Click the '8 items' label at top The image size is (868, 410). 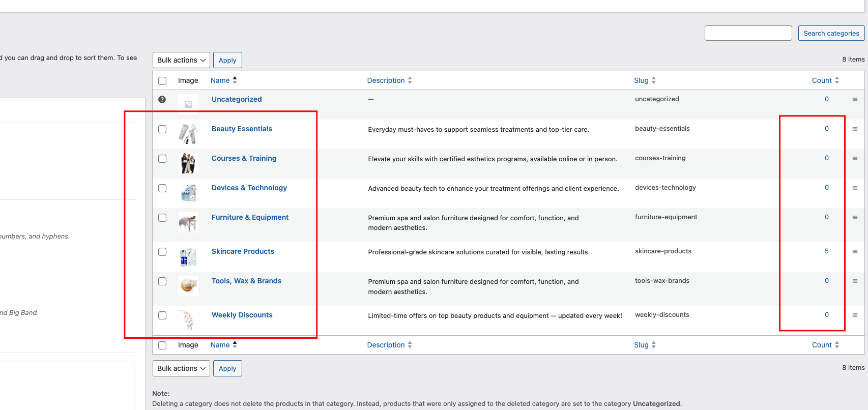point(853,60)
